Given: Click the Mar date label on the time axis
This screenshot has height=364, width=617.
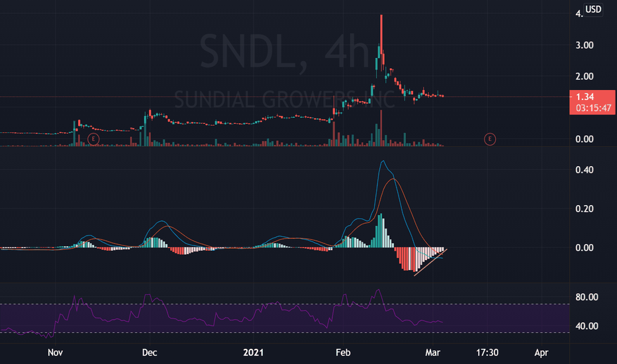Looking at the screenshot, I should (432, 352).
